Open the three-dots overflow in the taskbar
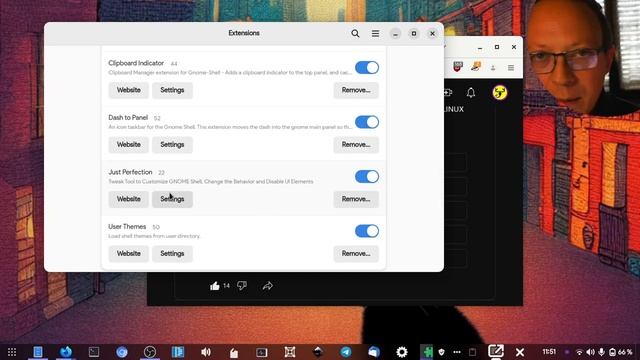The height and width of the screenshot is (360, 640). 457,352
